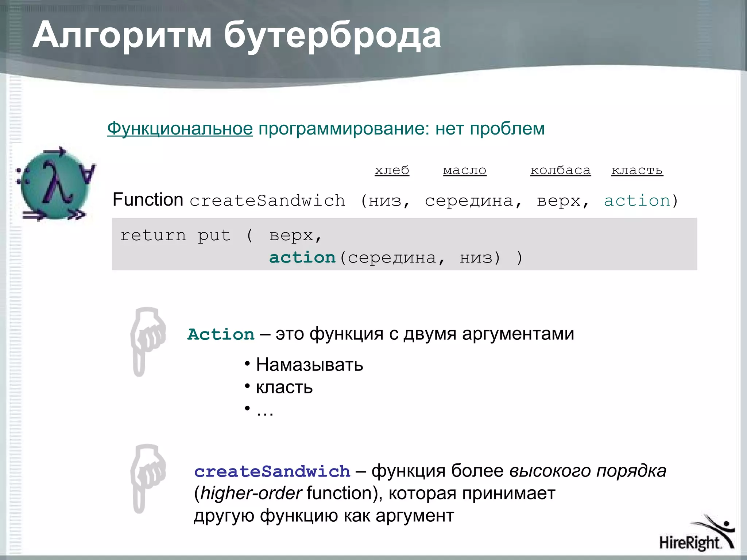Click the purple createSandwich text
The width and height of the screenshot is (747, 560).
tap(272, 471)
